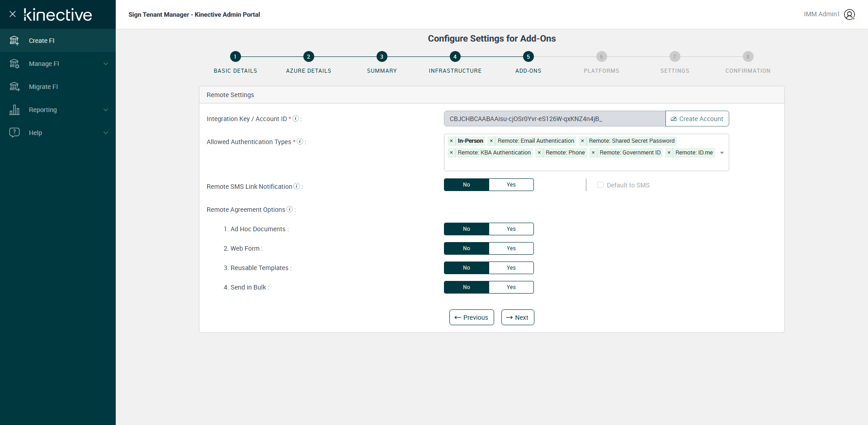Viewport: 868px width, 425px height.
Task: Set Reusable Templates to No
Action: pyautogui.click(x=466, y=268)
